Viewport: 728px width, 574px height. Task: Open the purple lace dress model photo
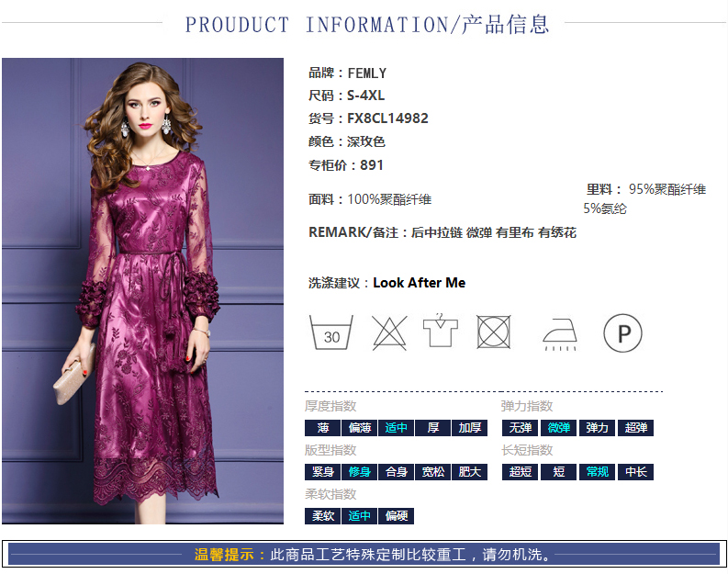pos(142,291)
